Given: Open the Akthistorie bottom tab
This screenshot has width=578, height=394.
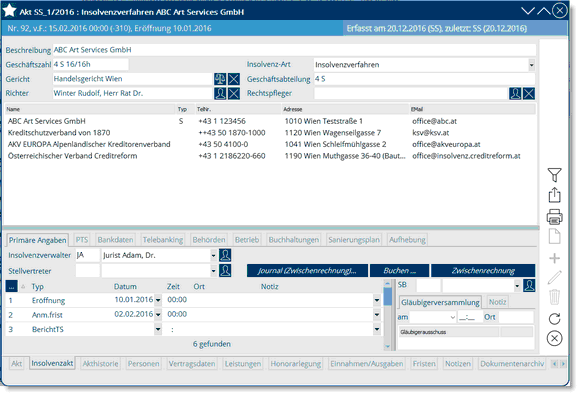Looking at the screenshot, I should (100, 364).
